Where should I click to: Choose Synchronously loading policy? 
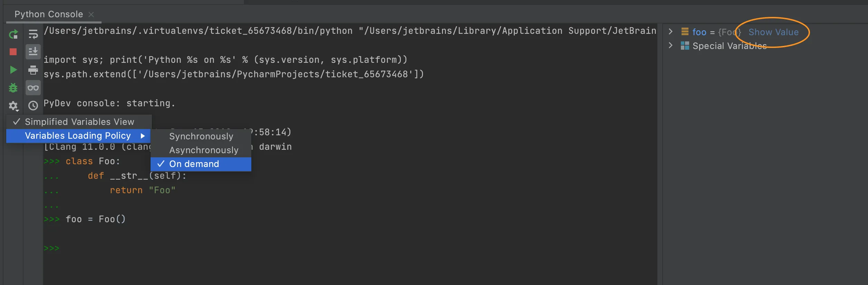click(201, 136)
